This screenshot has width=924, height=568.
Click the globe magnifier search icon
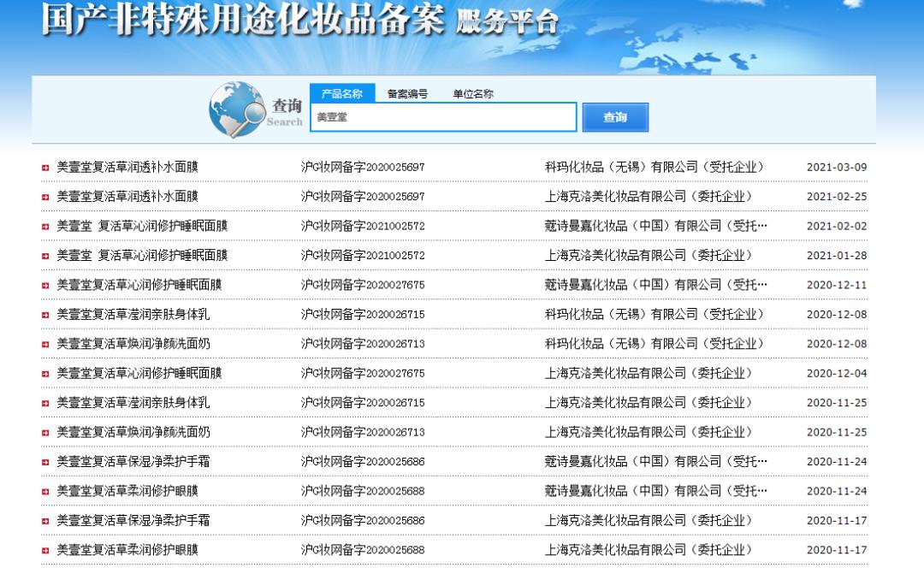(237, 109)
